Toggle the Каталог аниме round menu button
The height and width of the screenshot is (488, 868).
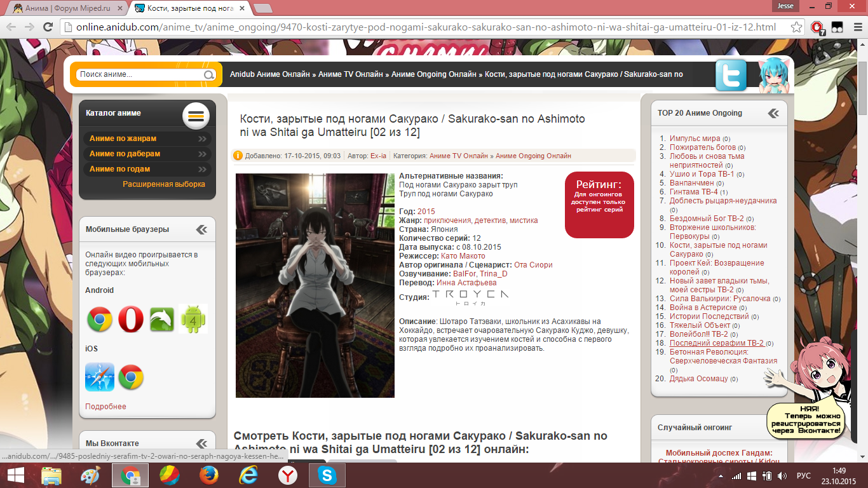pos(196,115)
